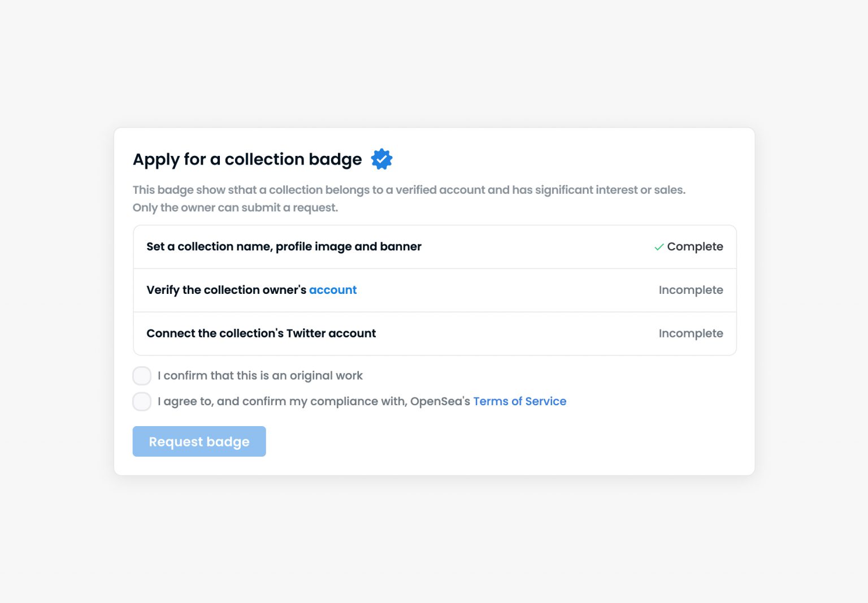This screenshot has width=868, height=603.
Task: Open the blue 'account' link
Action: 333,290
